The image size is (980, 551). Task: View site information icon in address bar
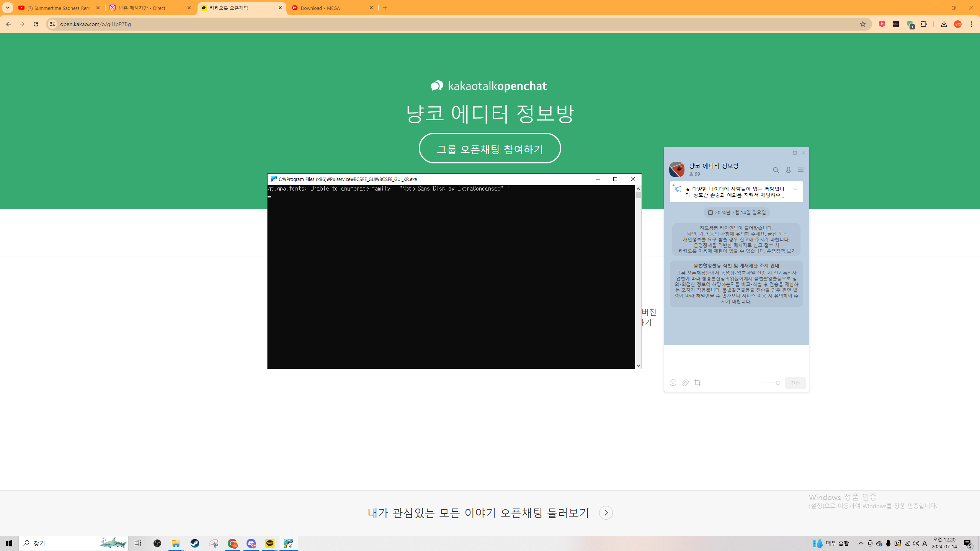tap(52, 24)
